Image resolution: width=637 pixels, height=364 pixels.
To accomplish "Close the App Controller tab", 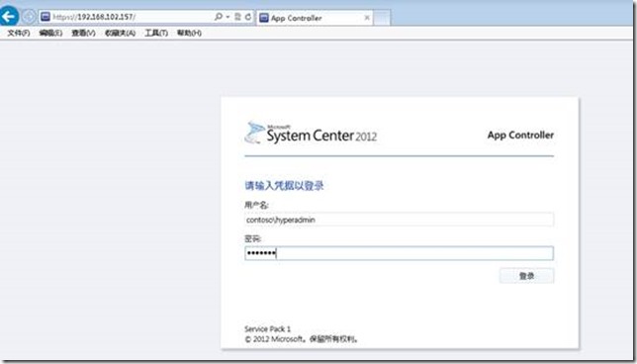I will (367, 18).
